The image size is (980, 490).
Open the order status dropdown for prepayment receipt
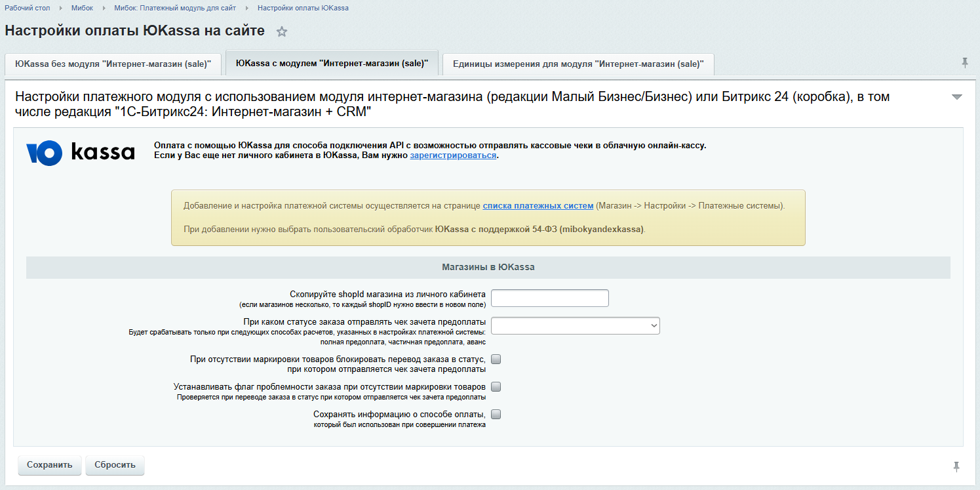pyautogui.click(x=575, y=326)
